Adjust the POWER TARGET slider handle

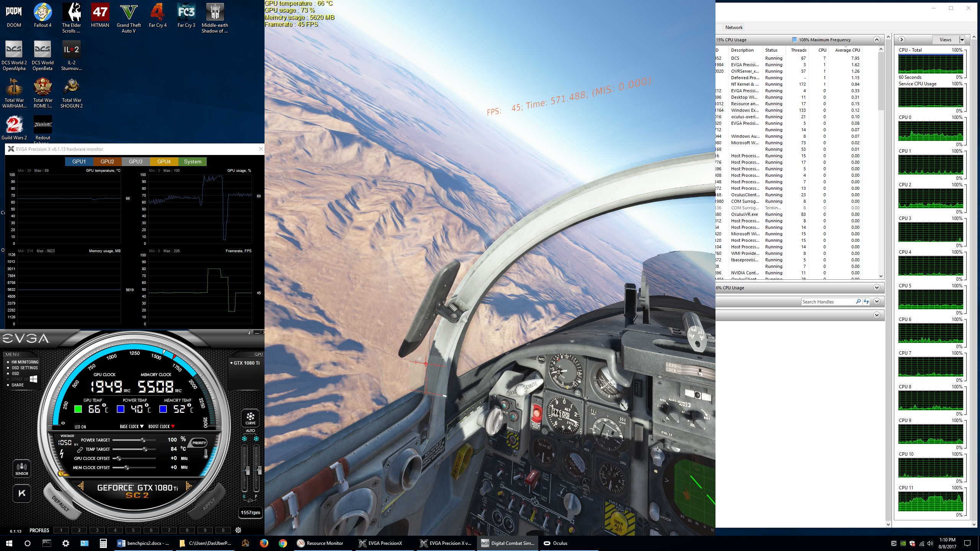(x=143, y=440)
